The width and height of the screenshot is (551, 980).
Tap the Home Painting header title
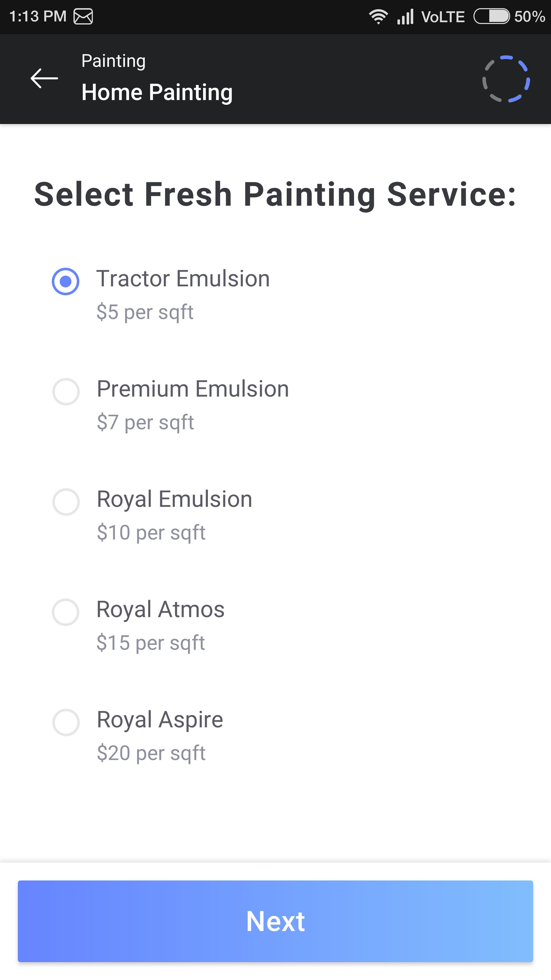point(157,92)
